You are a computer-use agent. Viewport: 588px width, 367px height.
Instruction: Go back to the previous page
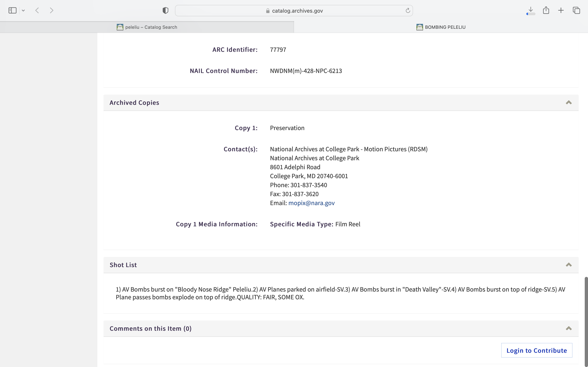[37, 10]
